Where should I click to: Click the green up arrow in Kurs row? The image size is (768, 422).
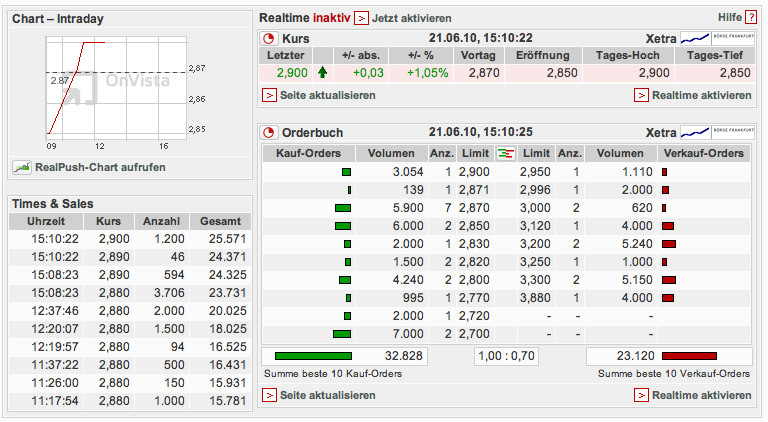(322, 73)
